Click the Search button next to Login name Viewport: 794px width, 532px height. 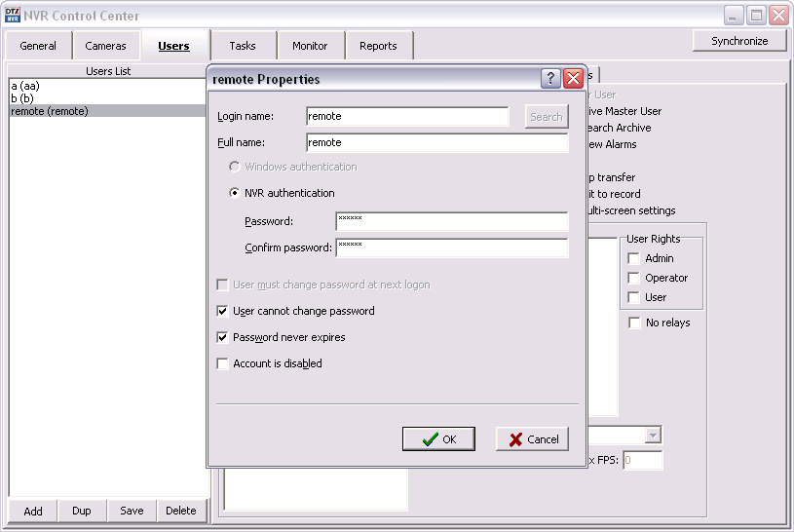tap(547, 117)
